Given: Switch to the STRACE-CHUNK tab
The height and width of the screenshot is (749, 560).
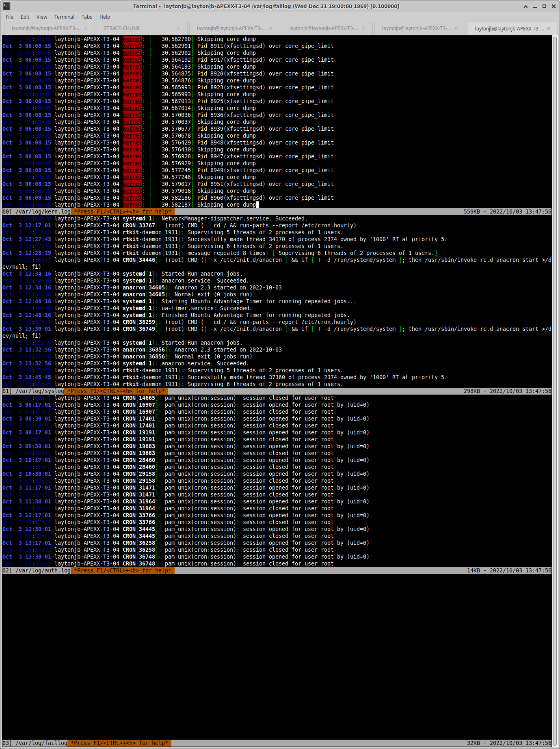Looking at the screenshot, I should tap(122, 28).
